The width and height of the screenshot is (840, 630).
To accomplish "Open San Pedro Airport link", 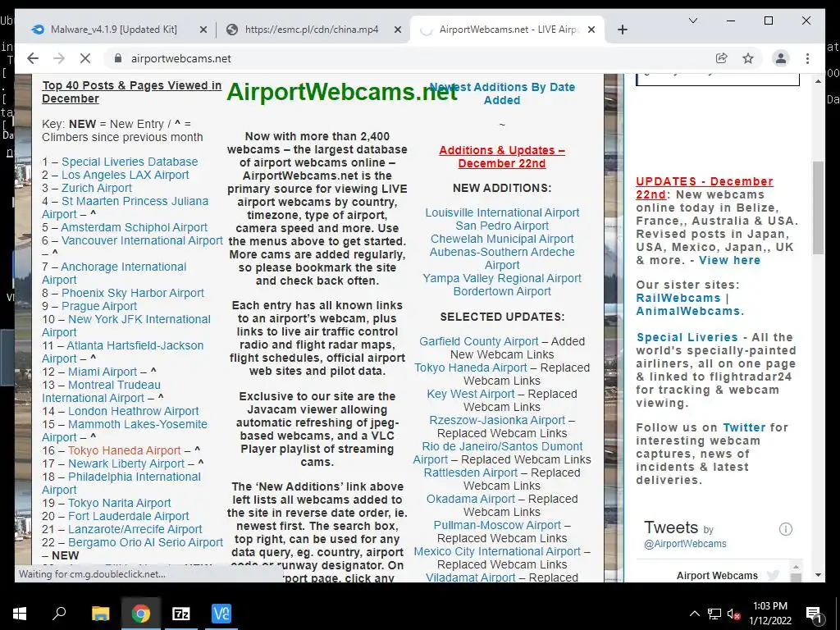I will pos(502,226).
